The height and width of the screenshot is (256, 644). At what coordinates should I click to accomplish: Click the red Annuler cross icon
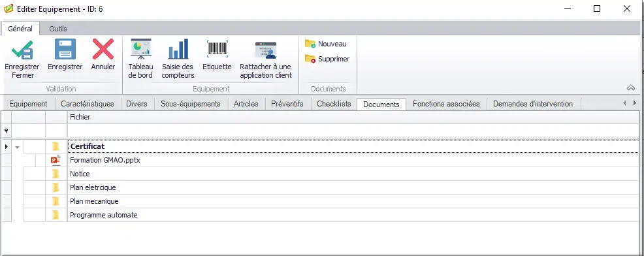click(103, 49)
